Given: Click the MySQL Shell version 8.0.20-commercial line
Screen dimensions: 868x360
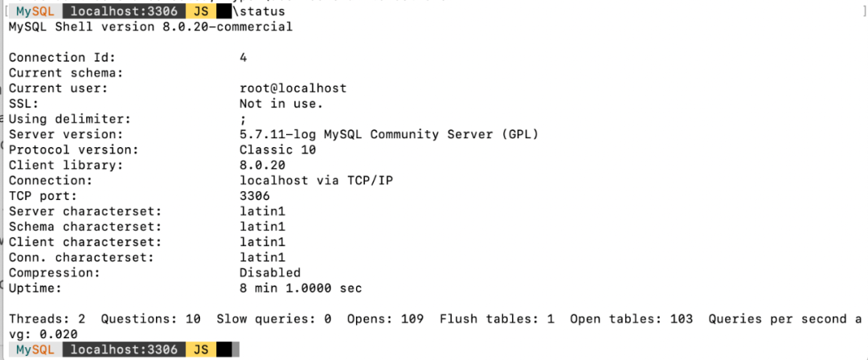Looking at the screenshot, I should [150, 27].
